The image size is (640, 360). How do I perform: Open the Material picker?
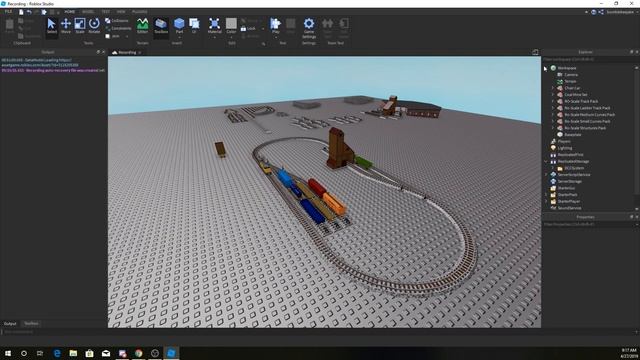[214, 25]
